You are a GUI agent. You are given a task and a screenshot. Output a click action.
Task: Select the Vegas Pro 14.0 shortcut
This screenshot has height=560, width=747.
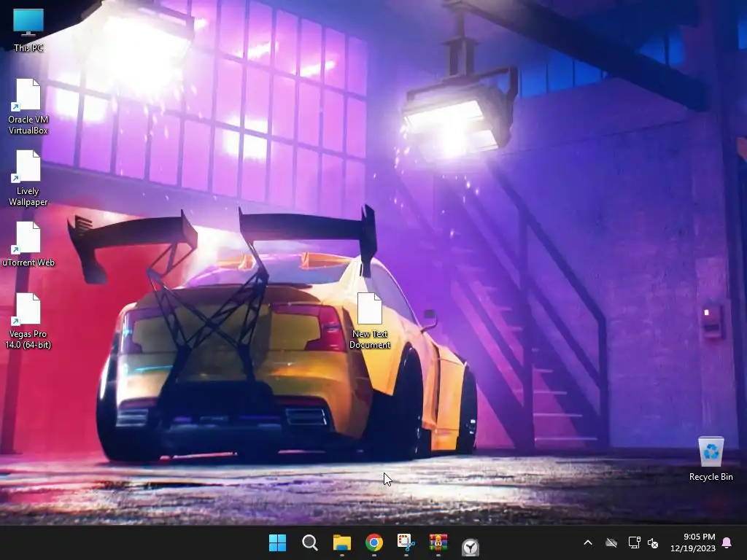(28, 321)
